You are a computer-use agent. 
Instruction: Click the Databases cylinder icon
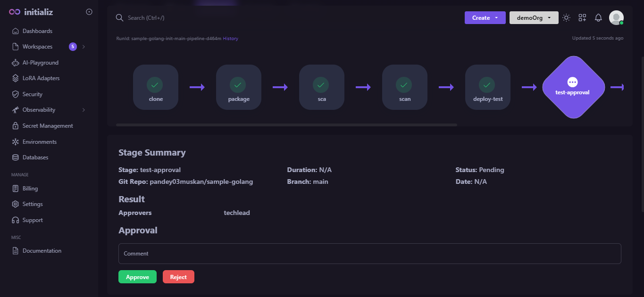(15, 157)
